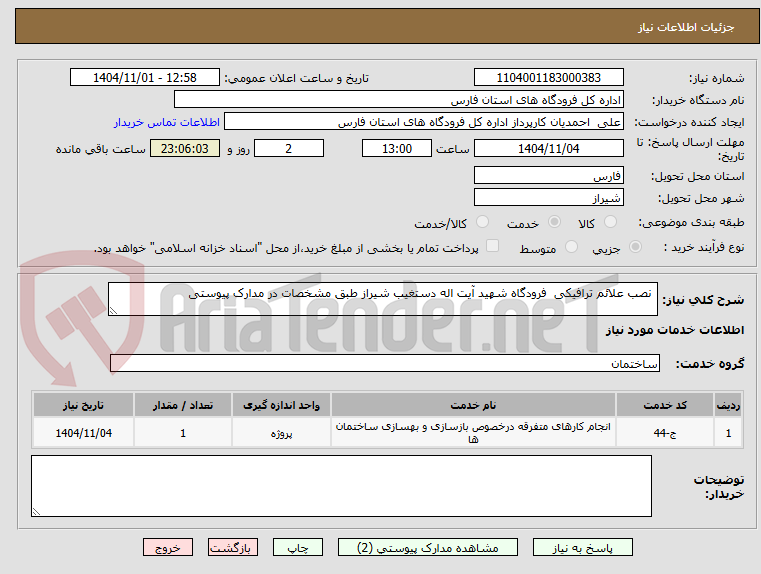The width and height of the screenshot is (761, 574).
Task: Click the گروه خدمت field ساختمان
Action: [x=385, y=363]
